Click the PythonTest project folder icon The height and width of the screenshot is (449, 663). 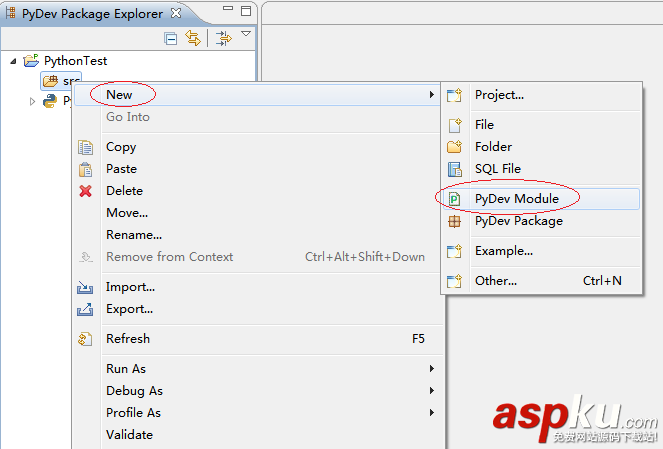pos(31,60)
